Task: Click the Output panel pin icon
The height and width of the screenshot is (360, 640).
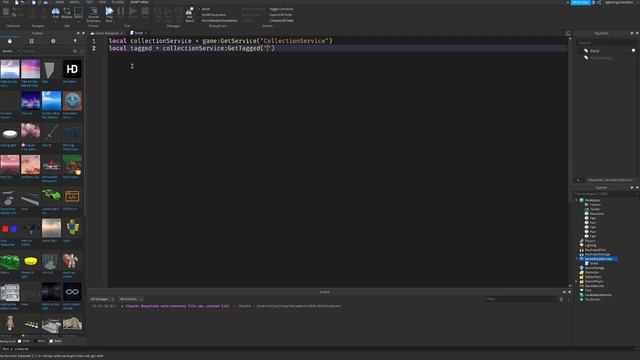Action: coord(564,292)
